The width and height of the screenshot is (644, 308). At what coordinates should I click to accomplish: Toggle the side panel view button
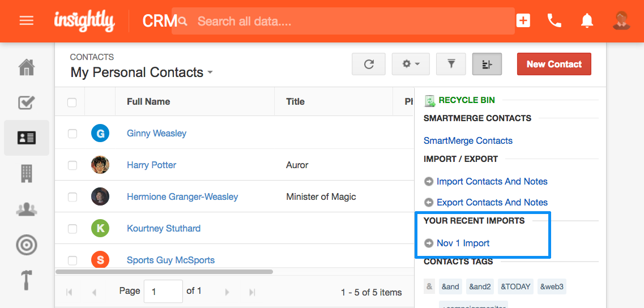coord(487,64)
